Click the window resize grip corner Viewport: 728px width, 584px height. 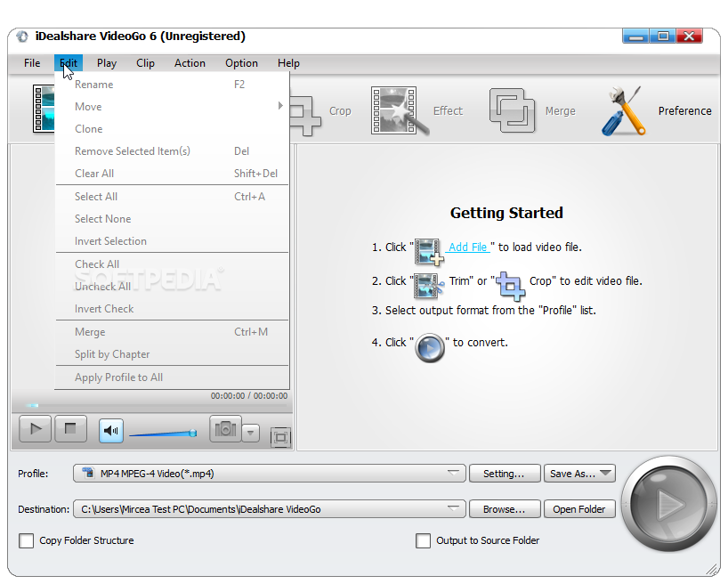point(712,569)
